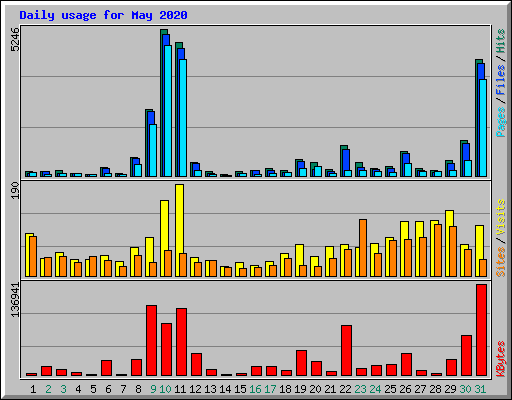The width and height of the screenshot is (512, 400).
Task: Click day 25 on the x-axis
Action: point(390,389)
